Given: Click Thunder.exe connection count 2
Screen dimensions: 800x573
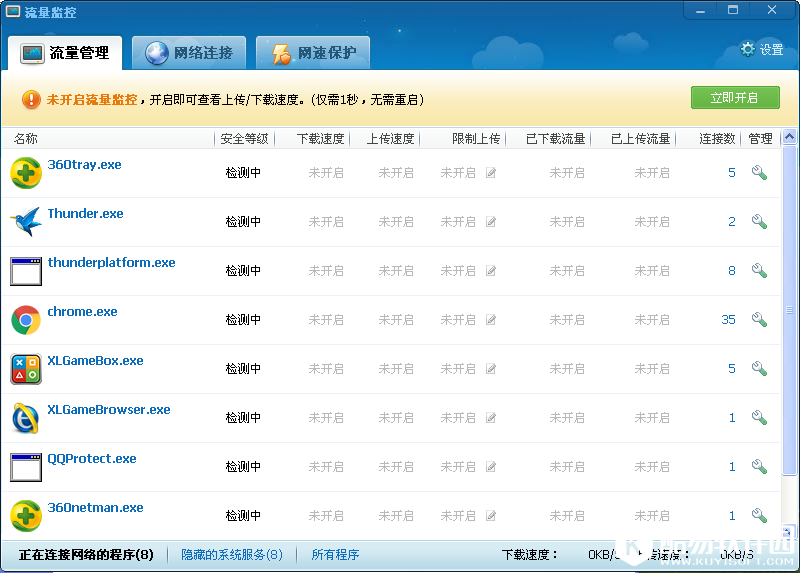Looking at the screenshot, I should [732, 222].
